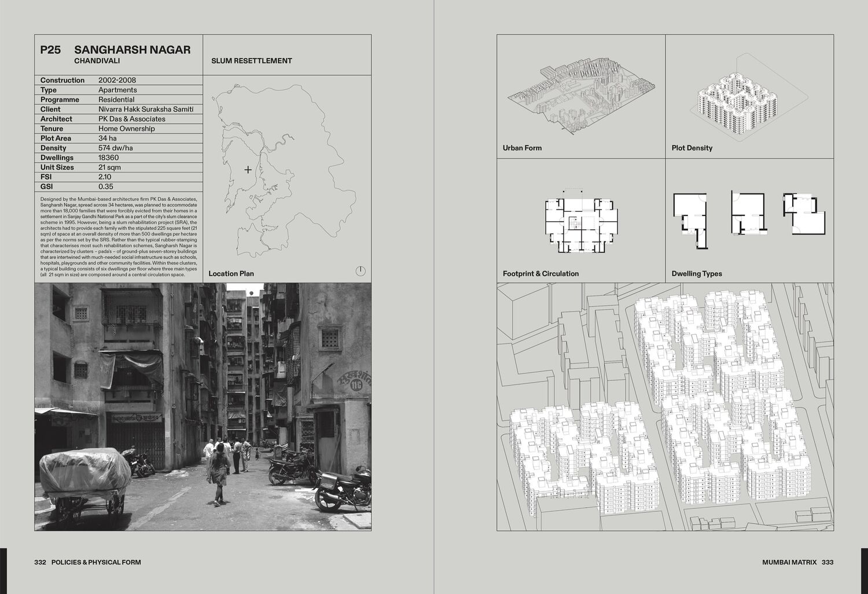Click the POLICIES & PHYSICAL FORM footer
Viewport: 868px width, 594px height.
95,562
